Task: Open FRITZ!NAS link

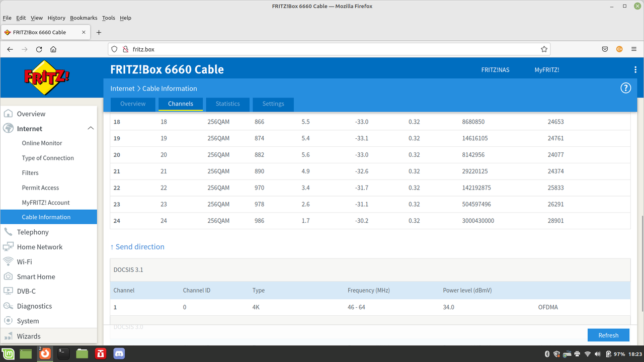Action: click(x=495, y=70)
